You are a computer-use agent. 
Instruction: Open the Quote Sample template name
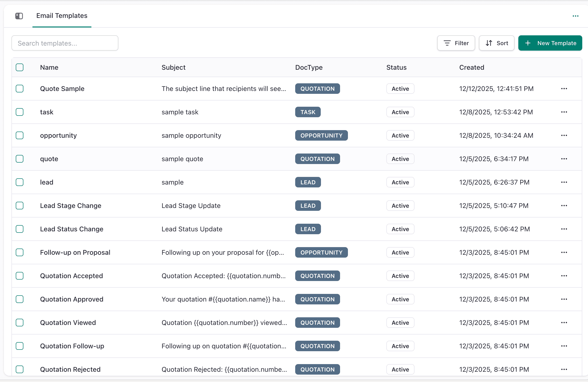pyautogui.click(x=62, y=89)
